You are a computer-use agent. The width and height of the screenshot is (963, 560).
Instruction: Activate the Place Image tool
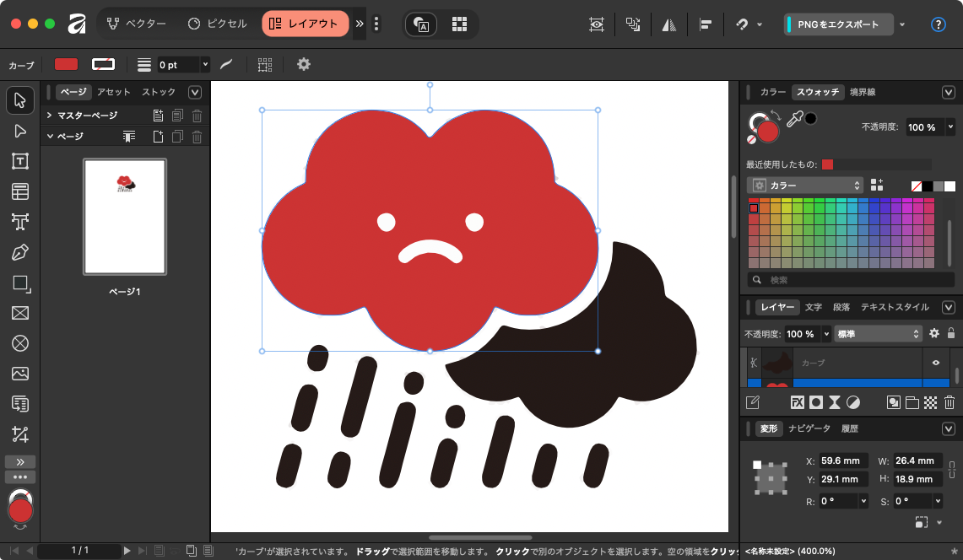pos(20,374)
